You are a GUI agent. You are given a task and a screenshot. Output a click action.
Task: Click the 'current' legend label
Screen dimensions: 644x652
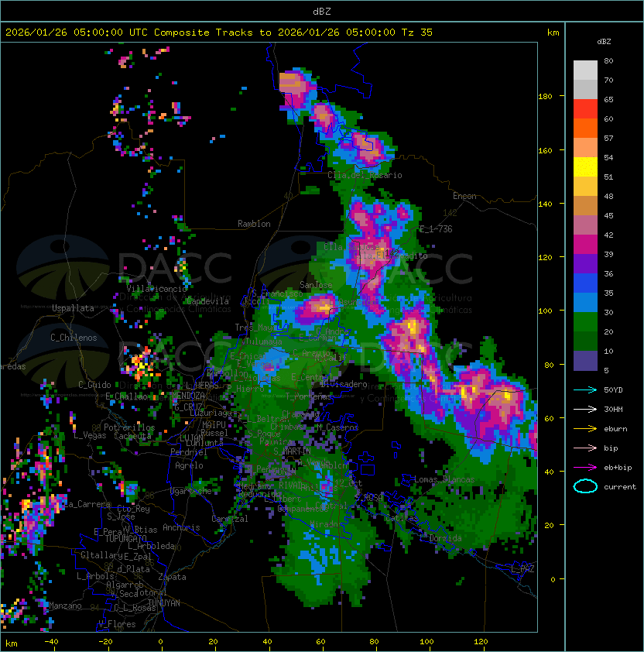(620, 487)
